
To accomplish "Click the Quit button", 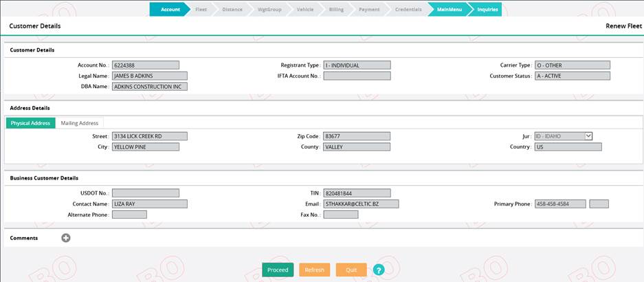I will tap(351, 270).
